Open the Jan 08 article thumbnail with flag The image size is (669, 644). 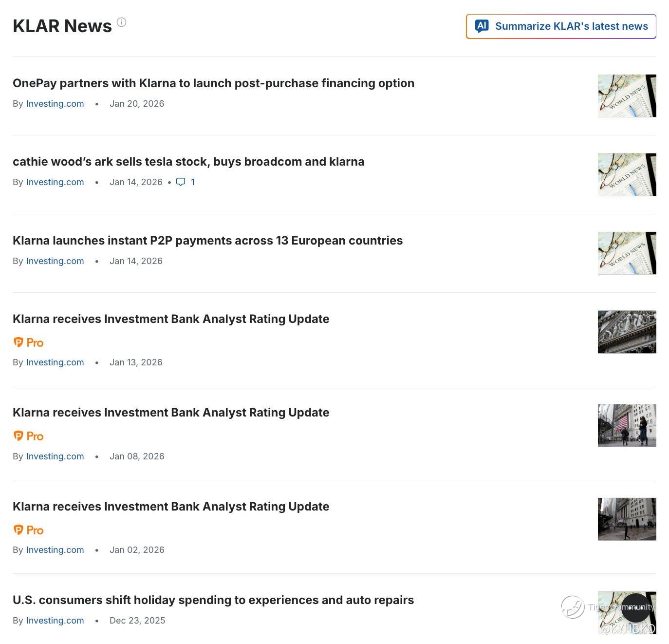click(627, 425)
